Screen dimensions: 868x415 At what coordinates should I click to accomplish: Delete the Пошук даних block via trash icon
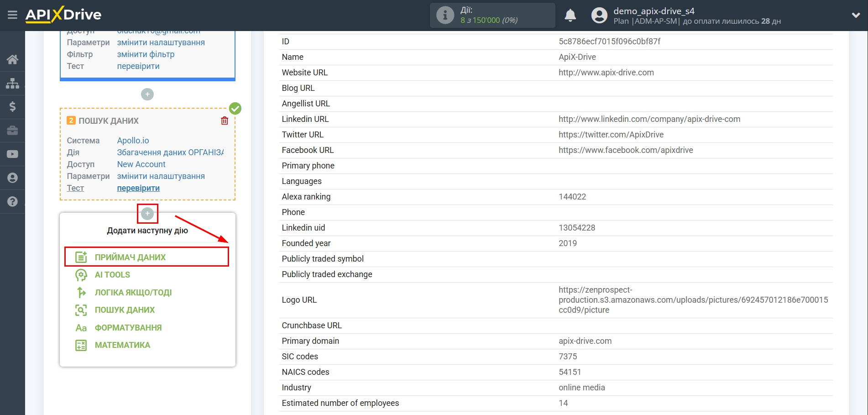coord(224,121)
